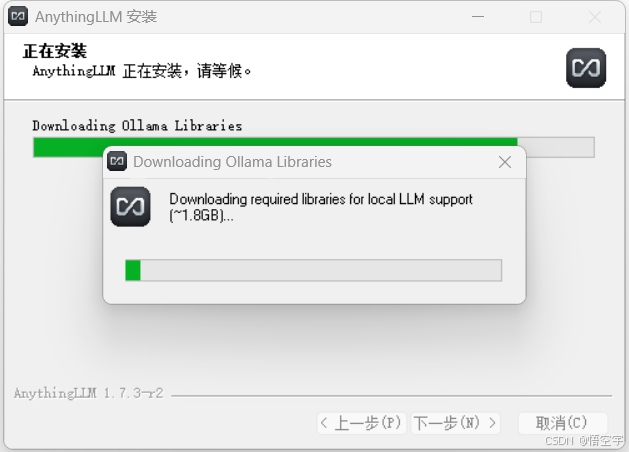The width and height of the screenshot is (629, 452).
Task: Click the Downloading Ollama Libraries dialog title
Action: tap(233, 162)
